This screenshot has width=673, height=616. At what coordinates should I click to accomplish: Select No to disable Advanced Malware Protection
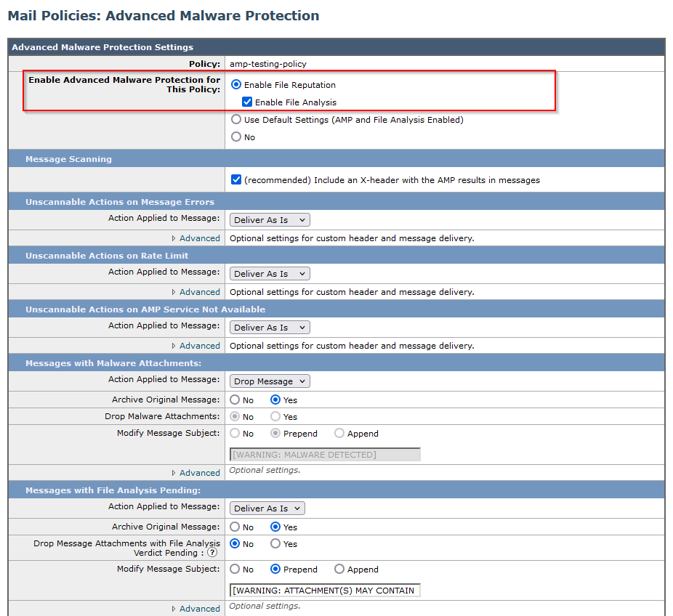point(236,137)
